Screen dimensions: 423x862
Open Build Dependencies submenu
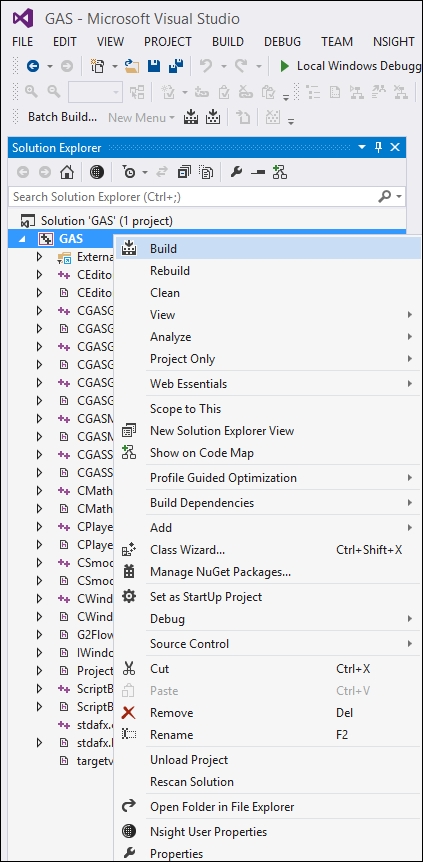pos(267,502)
